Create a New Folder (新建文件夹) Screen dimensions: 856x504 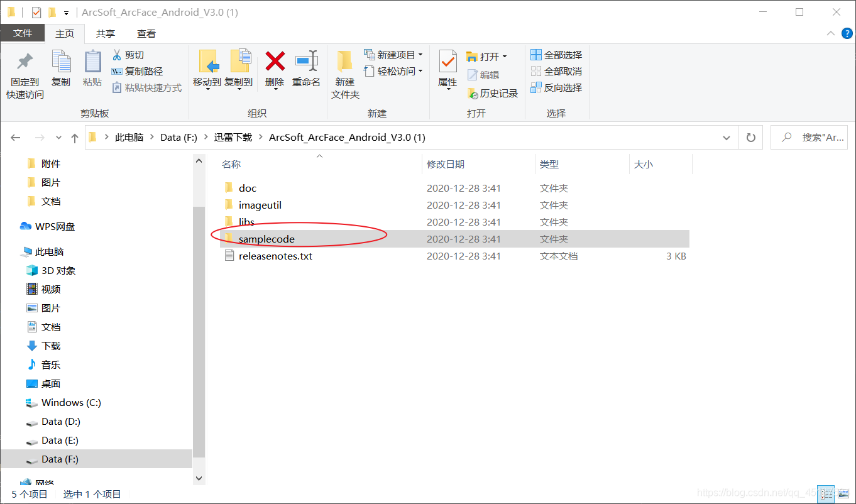(345, 75)
